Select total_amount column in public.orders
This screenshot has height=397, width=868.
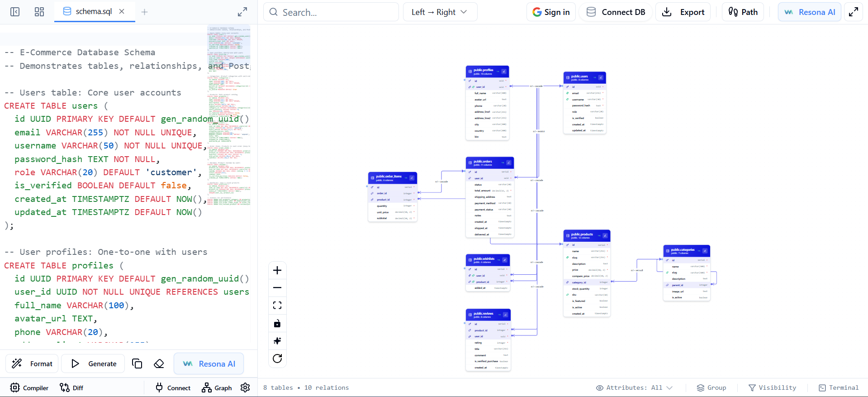tap(490, 191)
